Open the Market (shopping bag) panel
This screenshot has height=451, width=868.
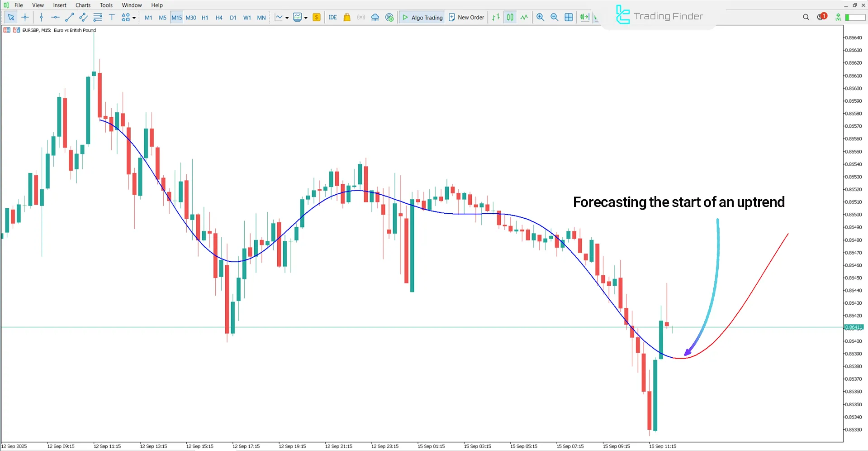pos(346,17)
